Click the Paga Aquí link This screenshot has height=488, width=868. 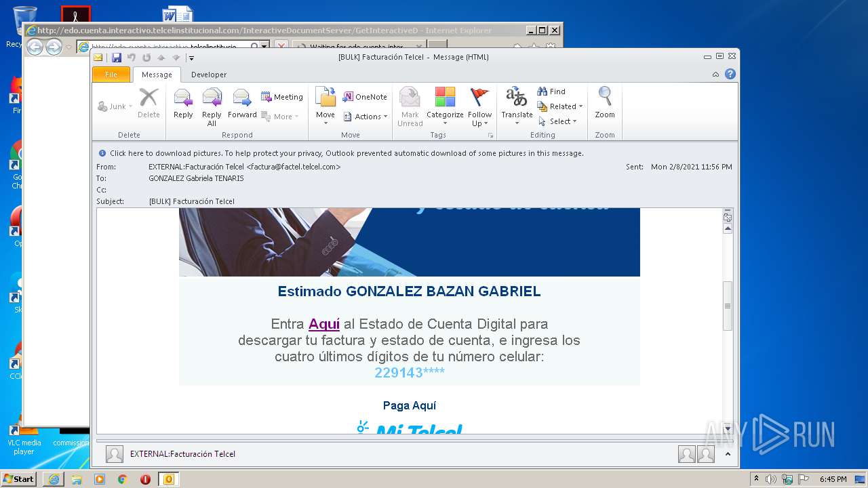(410, 405)
